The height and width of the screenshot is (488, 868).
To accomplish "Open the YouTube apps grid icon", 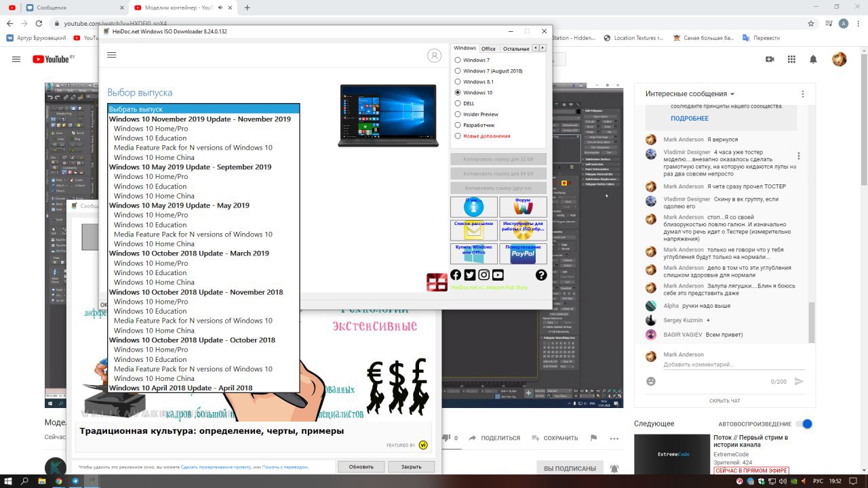I will click(x=791, y=60).
